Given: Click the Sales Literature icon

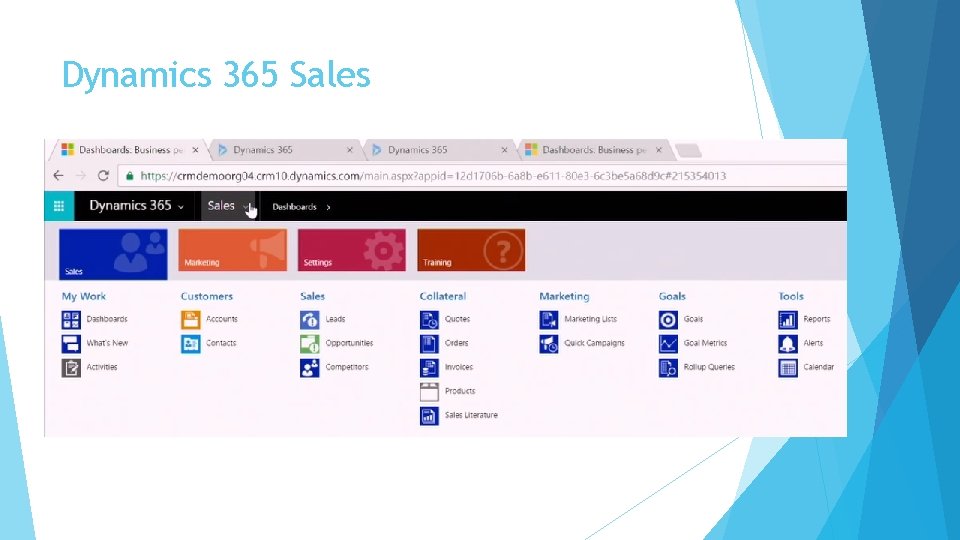Looking at the screenshot, I should point(429,415).
